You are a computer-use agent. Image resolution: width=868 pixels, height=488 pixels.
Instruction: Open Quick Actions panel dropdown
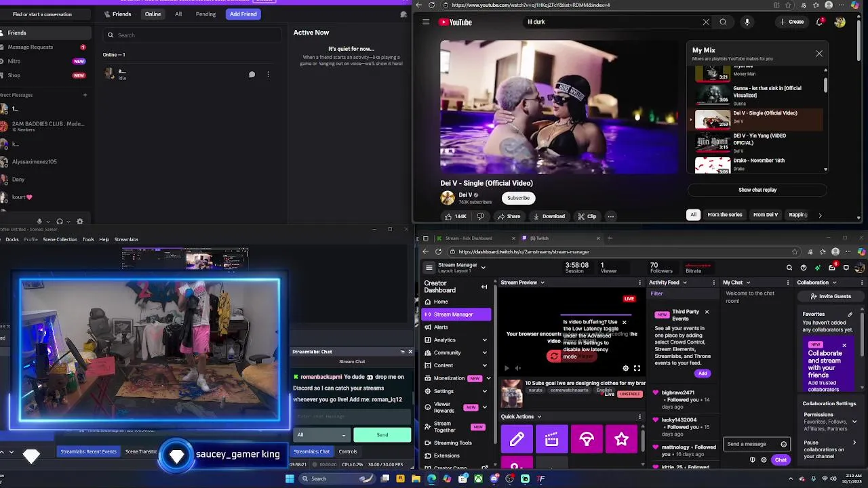[x=539, y=417]
